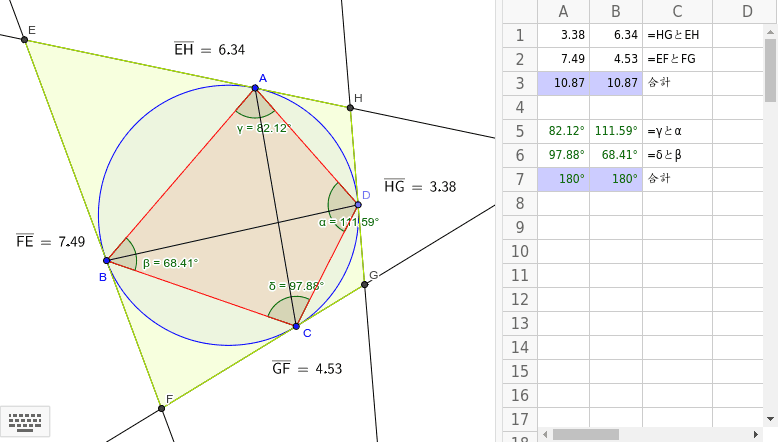The image size is (780, 444).
Task: Click cell A1 containing 3.38
Action: point(564,35)
